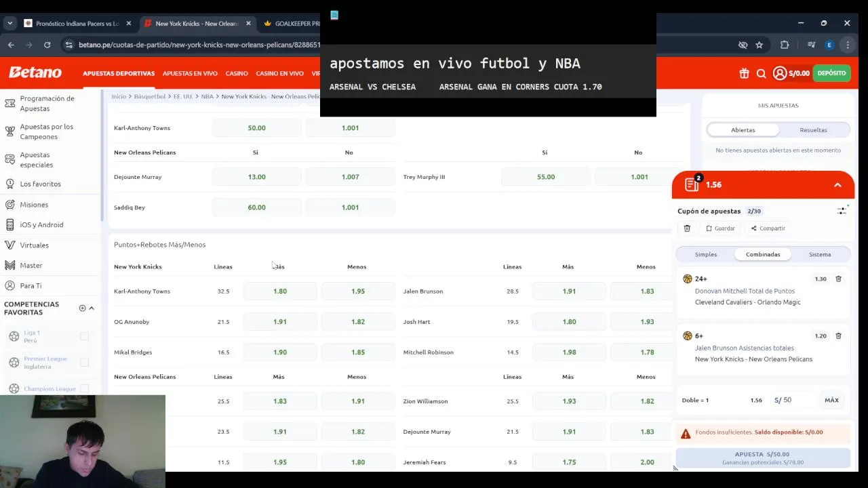Click the green Depósito button
The width and height of the screenshot is (868, 488).
pyautogui.click(x=831, y=73)
